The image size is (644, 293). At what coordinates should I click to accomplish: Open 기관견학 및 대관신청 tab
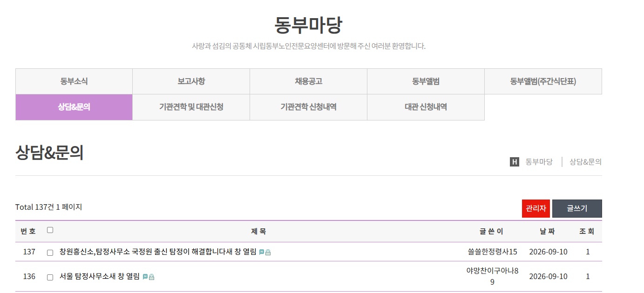coord(191,107)
